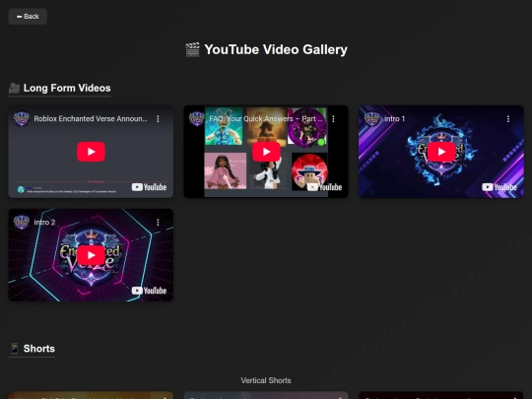532x399 pixels.
Task: Open more options on Roblox Enchanted Verse video
Action: click(x=158, y=119)
